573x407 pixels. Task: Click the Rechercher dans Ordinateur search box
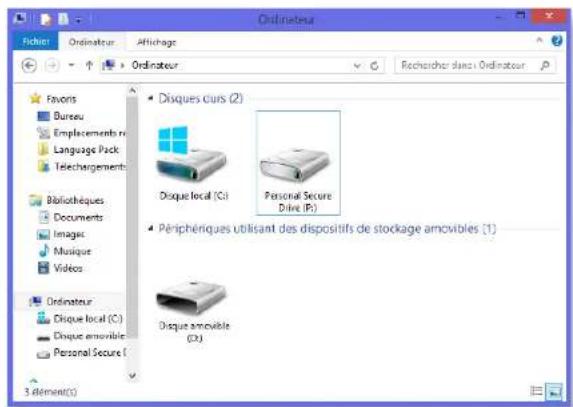[x=475, y=65]
